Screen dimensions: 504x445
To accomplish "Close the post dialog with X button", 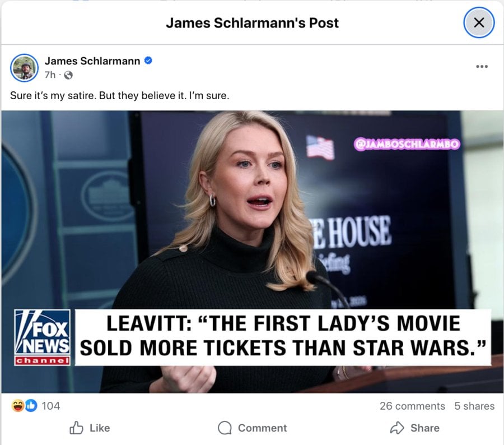I will click(479, 22).
